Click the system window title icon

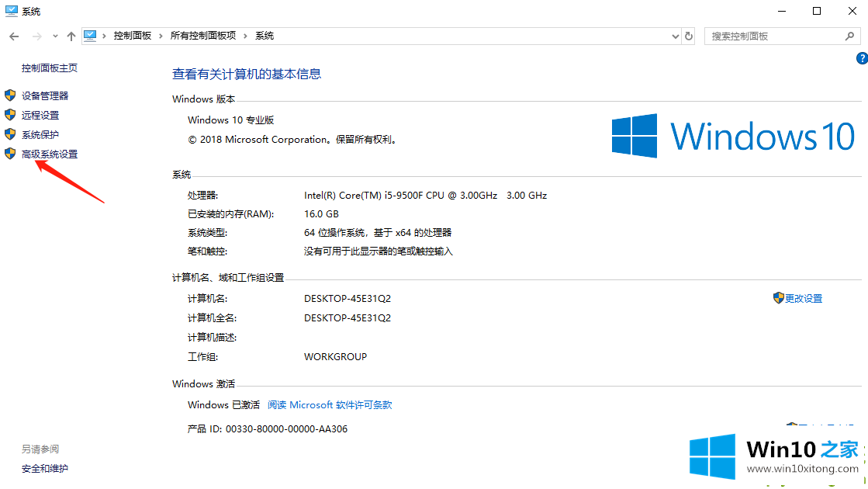(x=11, y=11)
